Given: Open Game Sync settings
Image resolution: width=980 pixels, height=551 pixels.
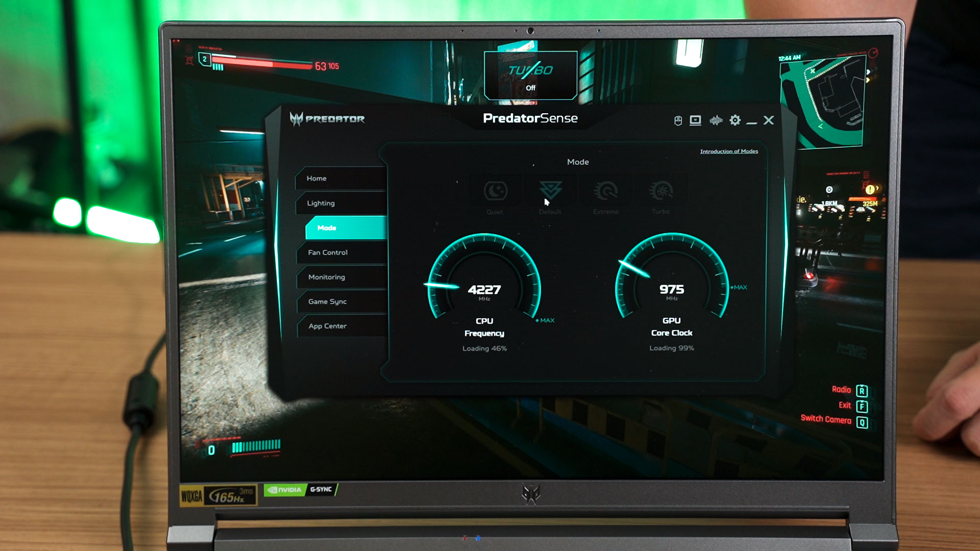Looking at the screenshot, I should [x=342, y=302].
